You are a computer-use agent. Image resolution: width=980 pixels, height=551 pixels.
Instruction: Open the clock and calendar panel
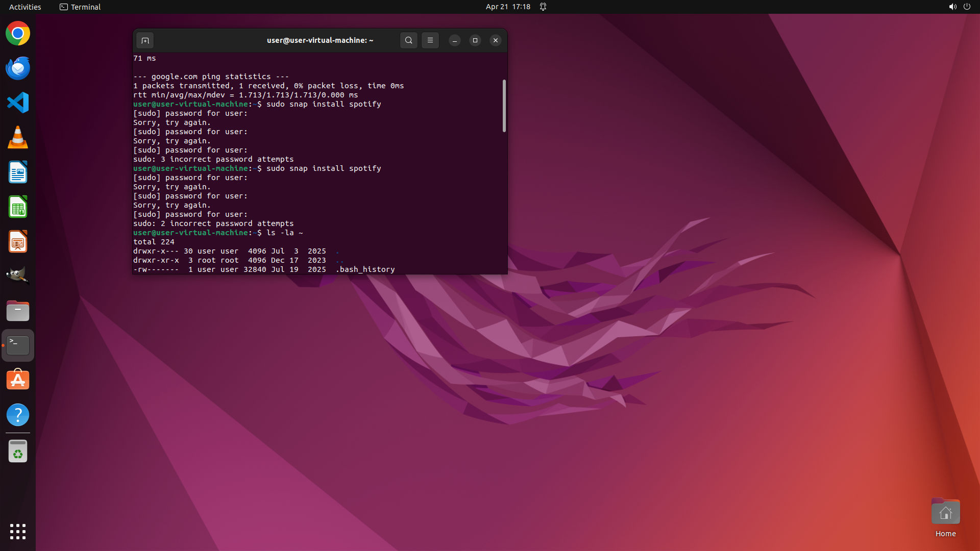507,7
